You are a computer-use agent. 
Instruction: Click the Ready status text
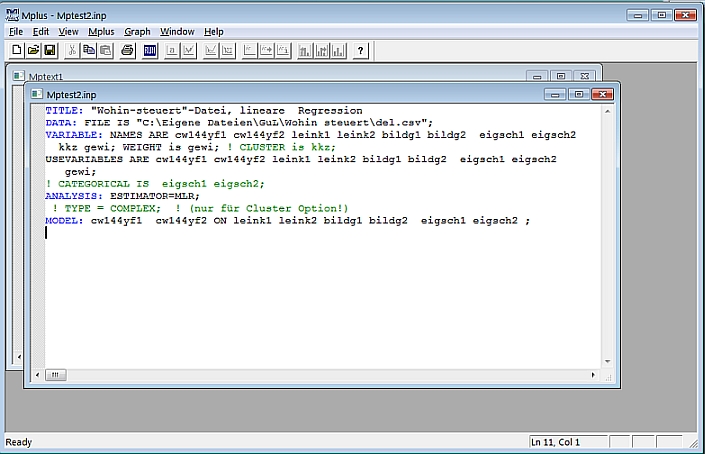(x=18, y=442)
